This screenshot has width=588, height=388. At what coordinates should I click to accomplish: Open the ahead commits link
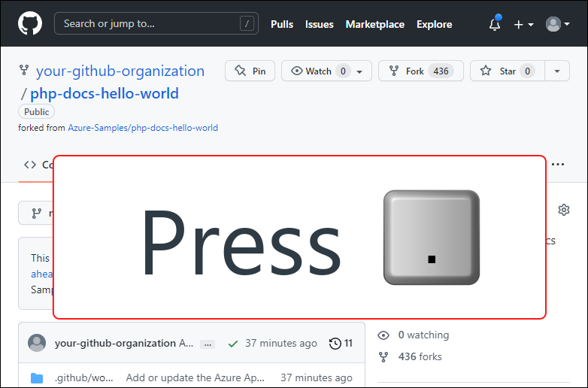[x=41, y=274]
